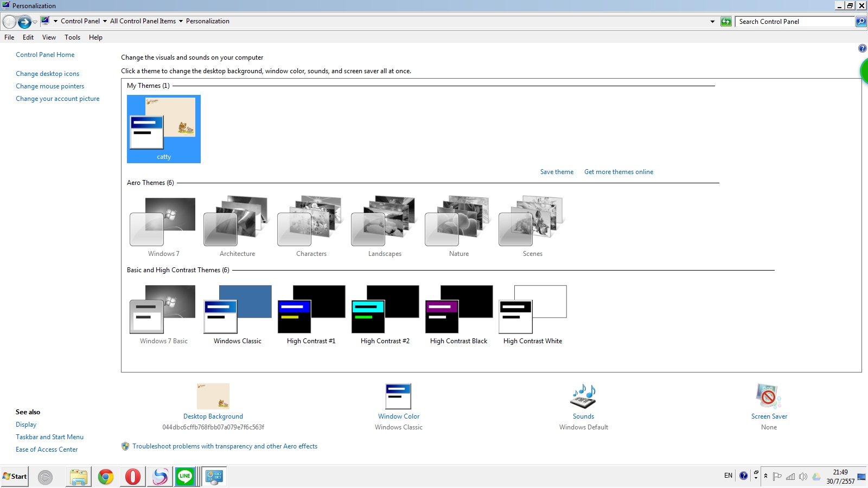Select the High Contrast Black theme
This screenshot has height=488, width=868.
459,314
